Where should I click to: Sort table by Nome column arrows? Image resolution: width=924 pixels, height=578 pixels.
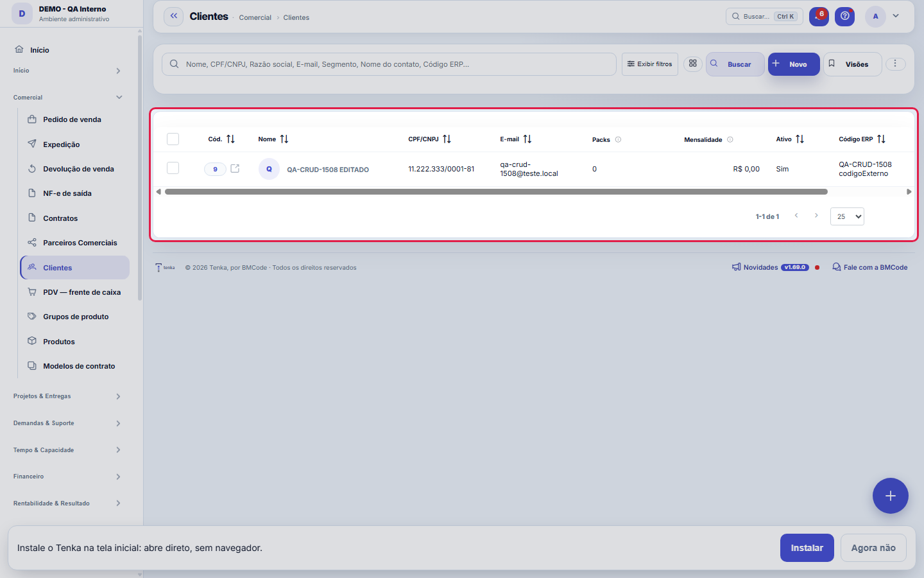click(x=284, y=139)
